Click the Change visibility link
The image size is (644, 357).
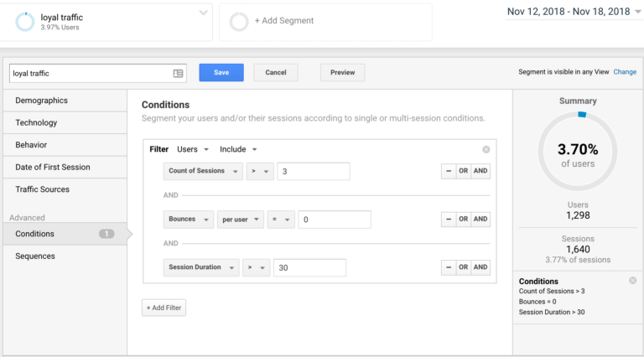625,72
